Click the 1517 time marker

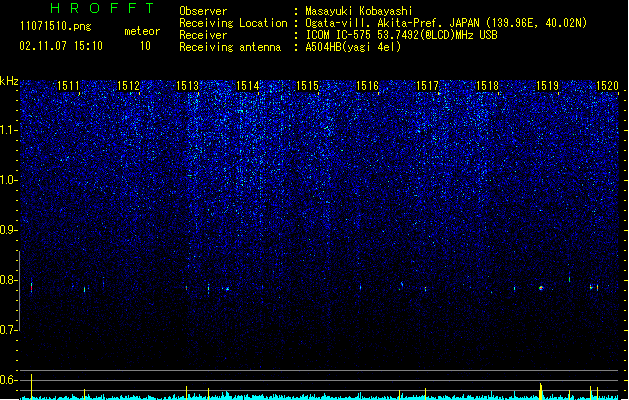click(427, 86)
